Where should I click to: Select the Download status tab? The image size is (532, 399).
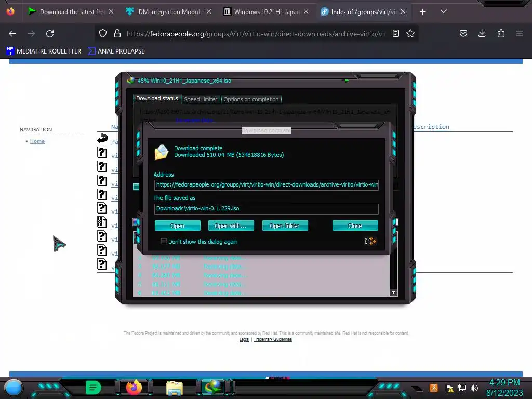(157, 98)
